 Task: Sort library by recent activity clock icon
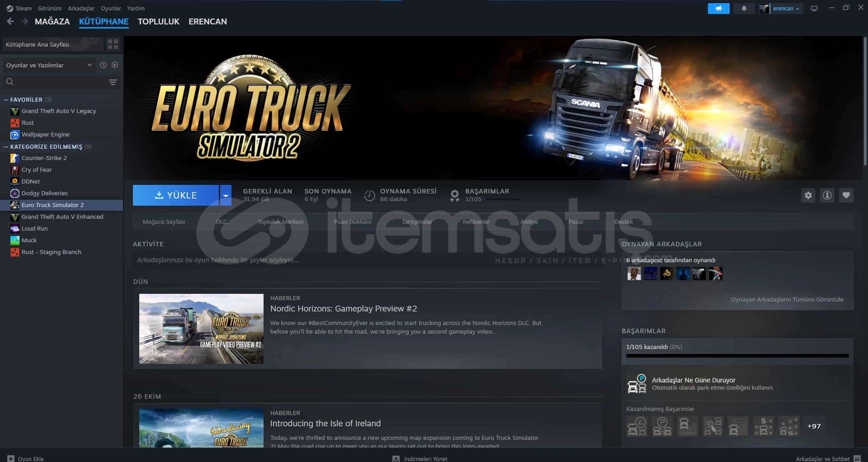[103, 65]
